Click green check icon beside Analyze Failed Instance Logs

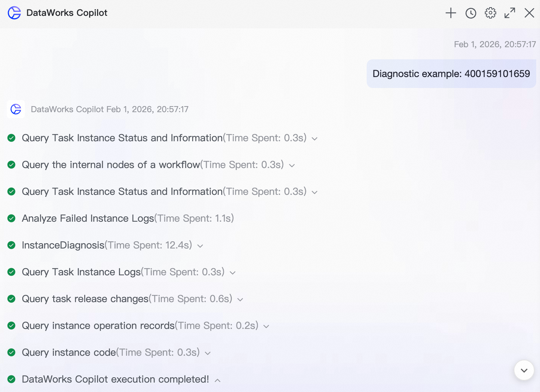click(11, 218)
